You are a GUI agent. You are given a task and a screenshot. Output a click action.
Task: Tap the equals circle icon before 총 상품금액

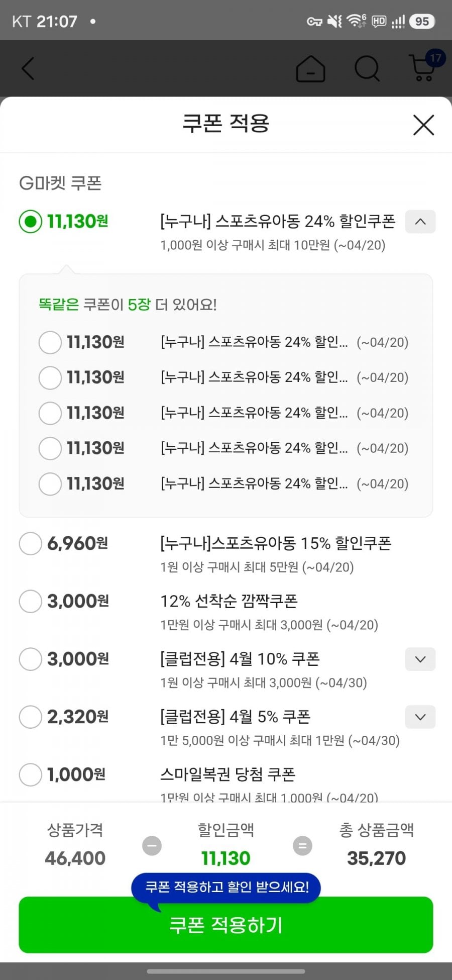point(302,845)
